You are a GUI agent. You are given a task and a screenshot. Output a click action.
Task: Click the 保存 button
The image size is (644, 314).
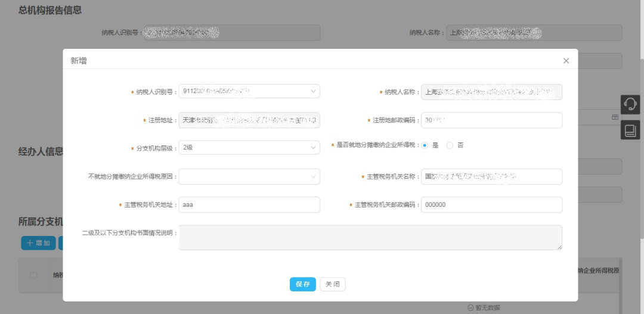point(302,284)
